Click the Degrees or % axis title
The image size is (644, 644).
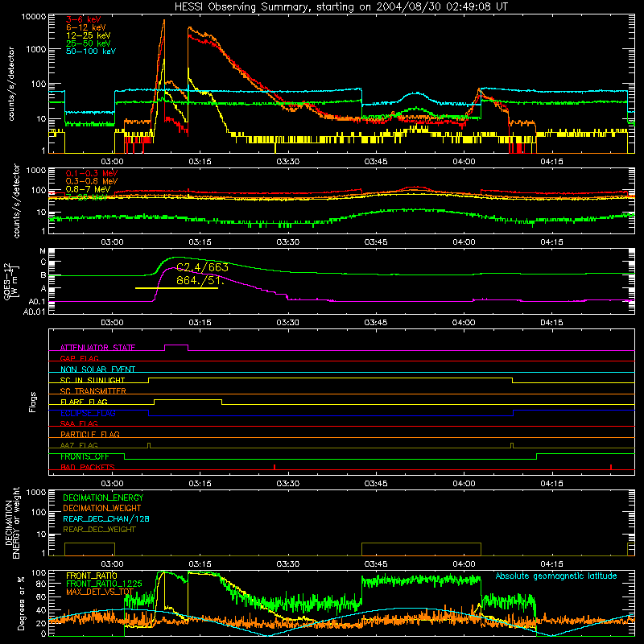21,603
